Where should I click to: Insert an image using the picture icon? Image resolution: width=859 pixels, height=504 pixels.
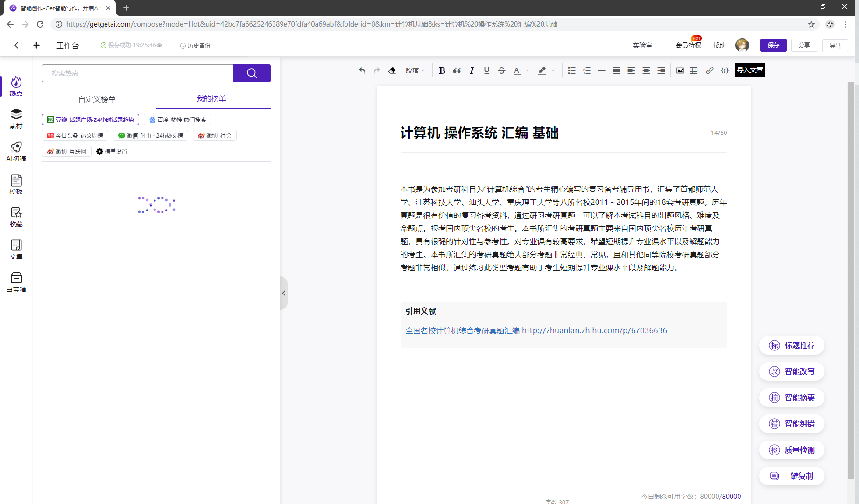coord(680,70)
